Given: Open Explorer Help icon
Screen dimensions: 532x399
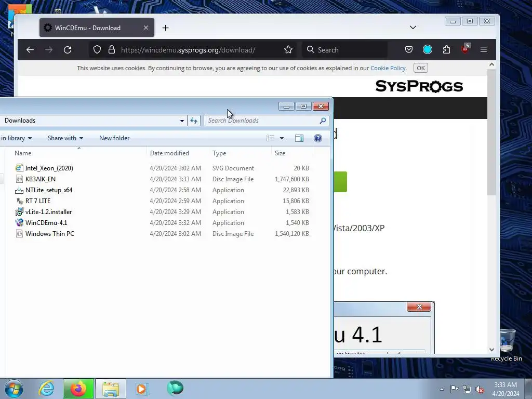Looking at the screenshot, I should (318, 138).
